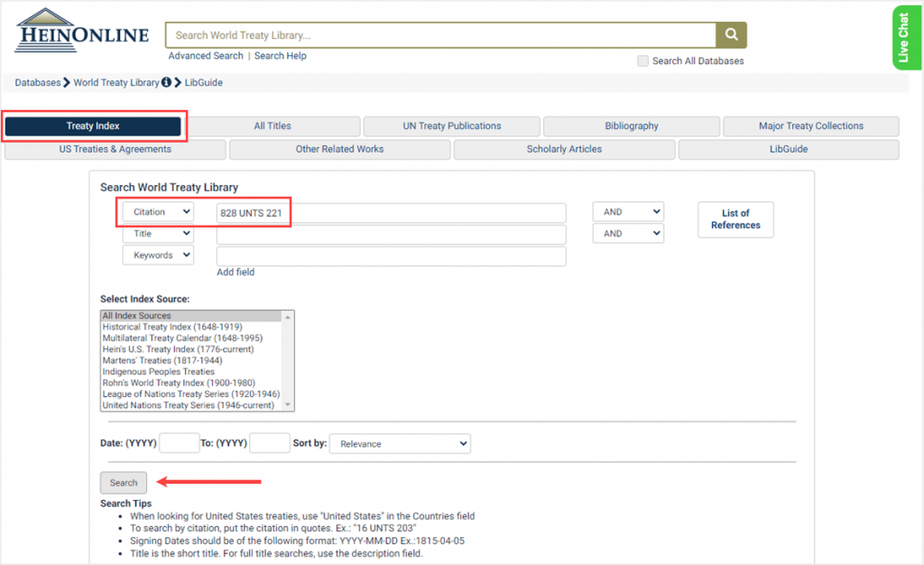Click the HeinOnline logo
This screenshot has height=565, width=924.
click(x=82, y=31)
